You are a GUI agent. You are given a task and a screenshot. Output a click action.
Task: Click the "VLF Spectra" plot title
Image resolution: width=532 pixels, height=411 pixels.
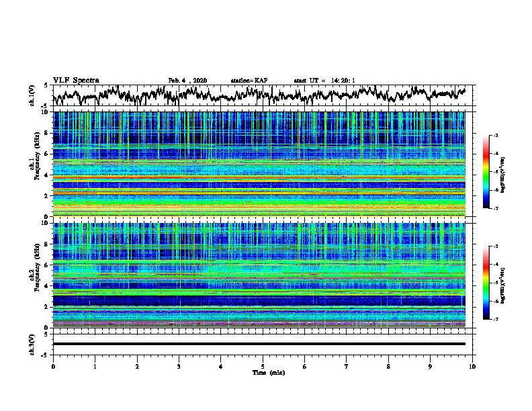point(76,81)
